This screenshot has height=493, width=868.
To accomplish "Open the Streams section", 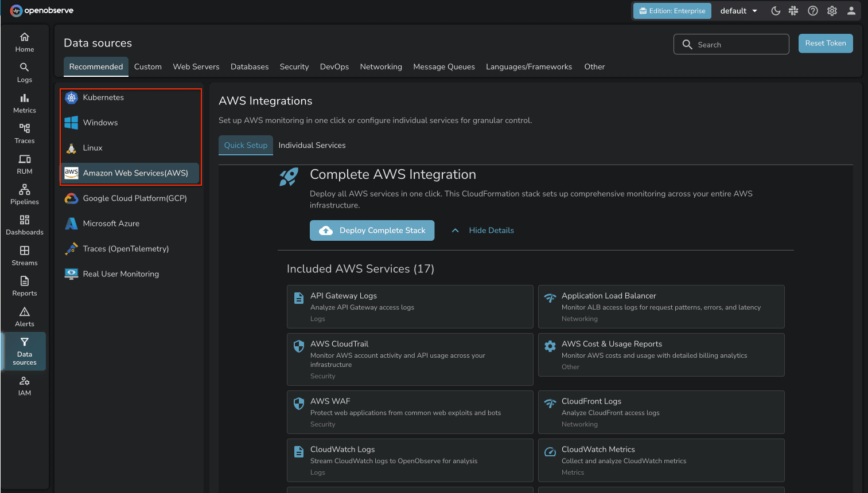I will tap(24, 255).
